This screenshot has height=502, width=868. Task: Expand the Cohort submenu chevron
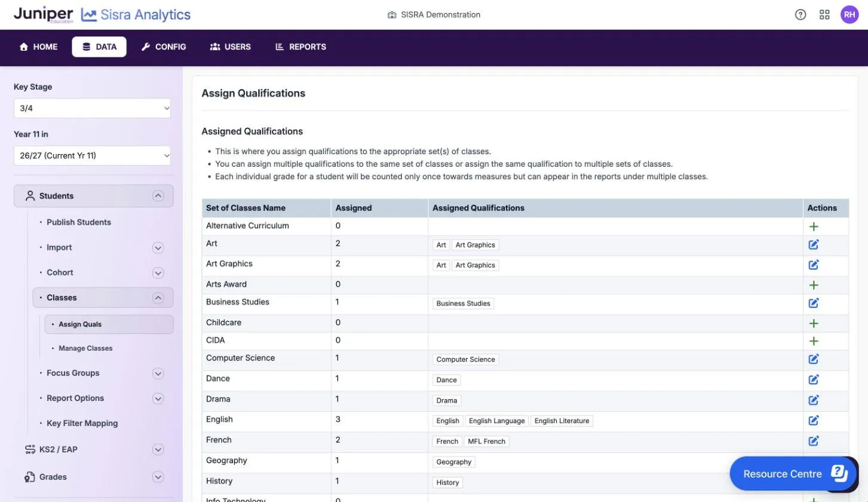158,273
